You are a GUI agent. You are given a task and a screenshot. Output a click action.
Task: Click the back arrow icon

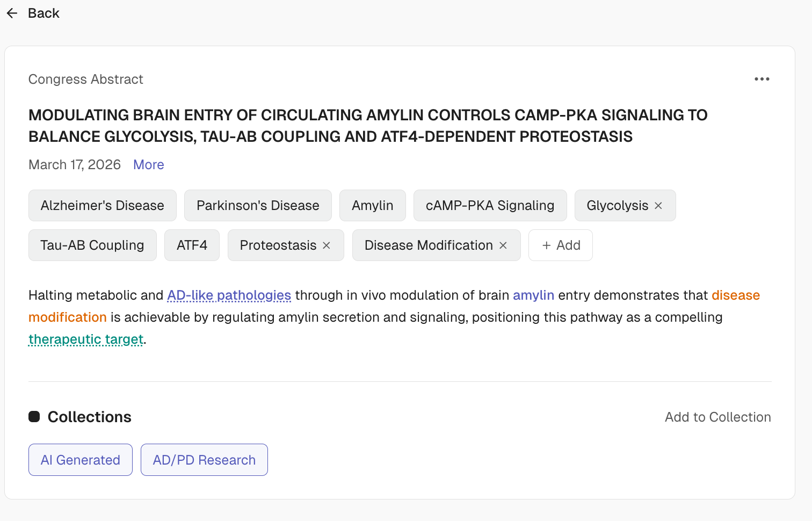(12, 13)
